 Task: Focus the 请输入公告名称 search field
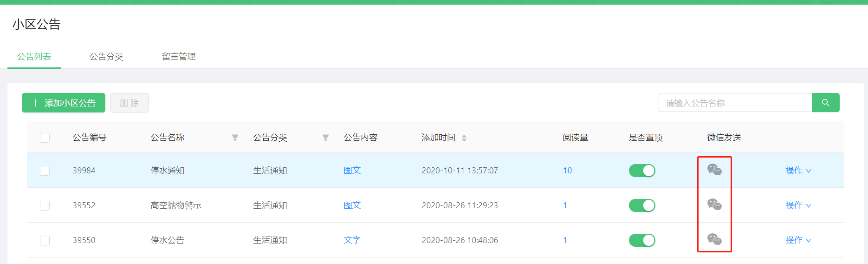[735, 103]
